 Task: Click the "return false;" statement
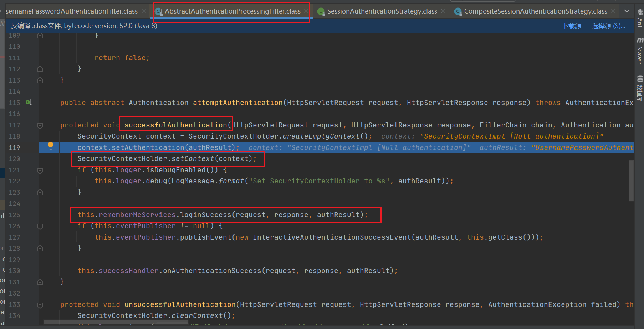tap(122, 58)
